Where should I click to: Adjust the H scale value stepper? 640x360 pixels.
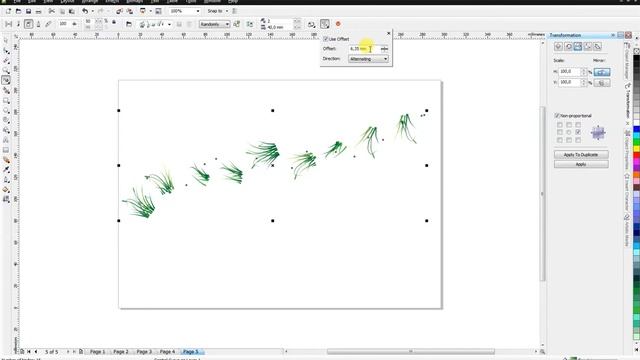click(x=584, y=72)
